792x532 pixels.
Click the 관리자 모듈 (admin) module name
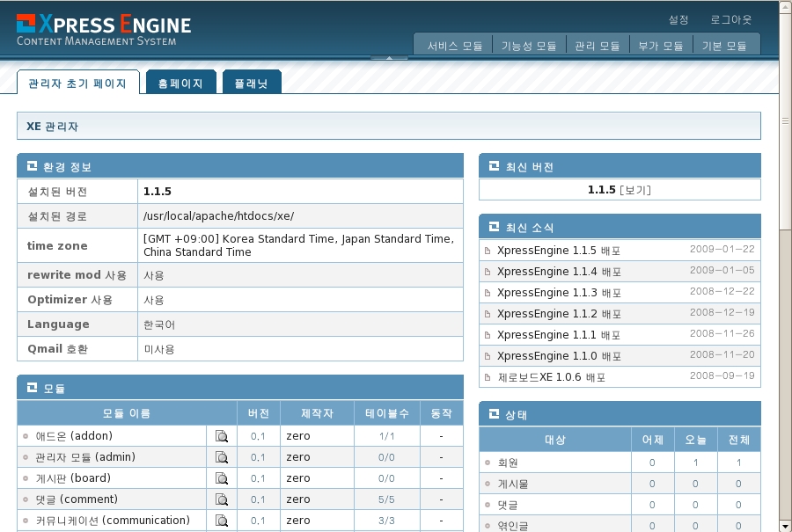point(85,457)
